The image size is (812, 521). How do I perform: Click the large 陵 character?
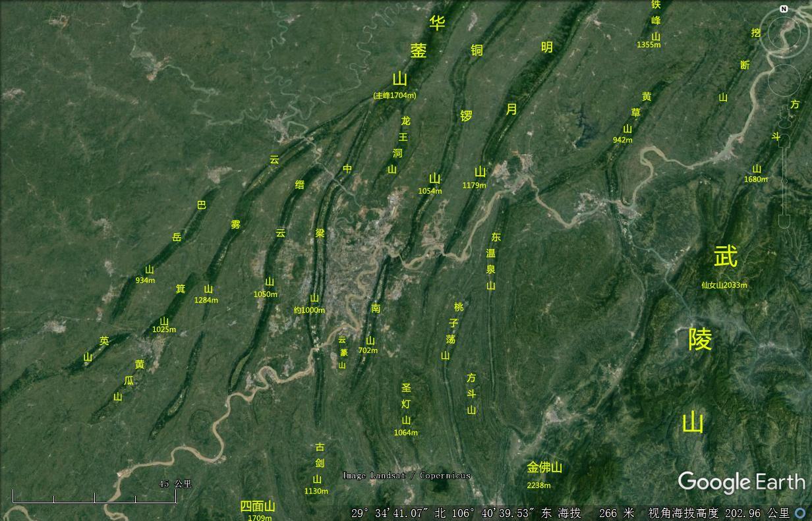[700, 340]
